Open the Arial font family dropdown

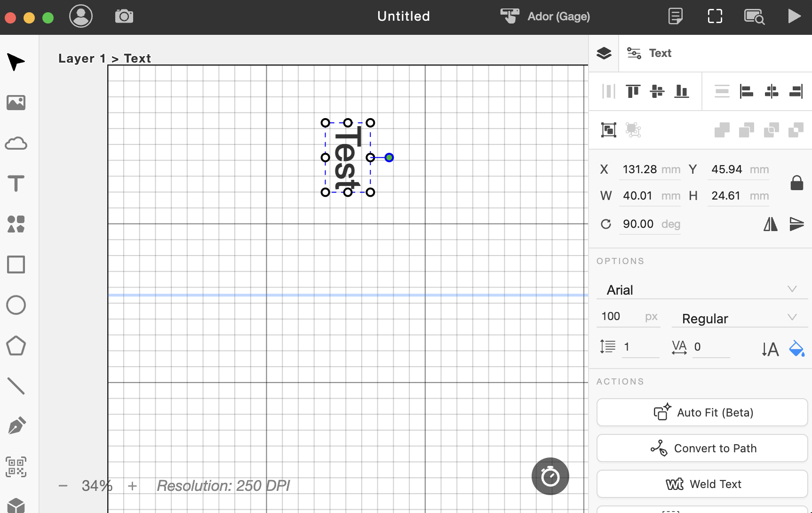click(702, 289)
